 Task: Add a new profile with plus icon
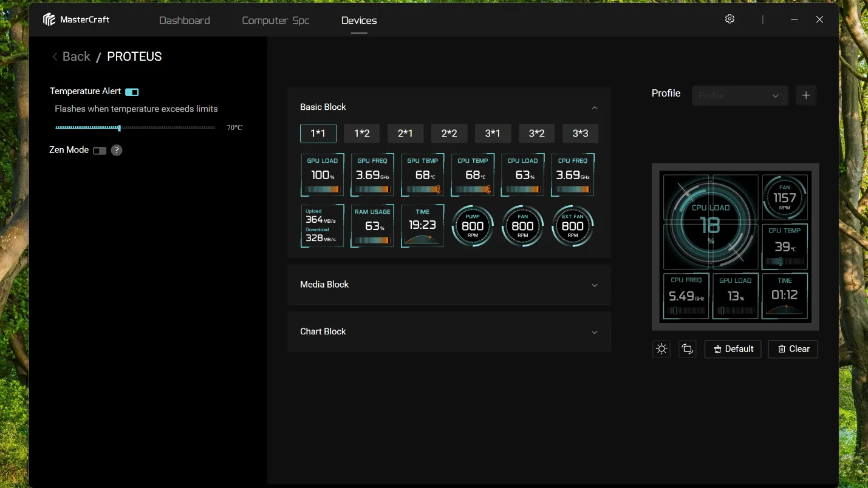tap(806, 95)
